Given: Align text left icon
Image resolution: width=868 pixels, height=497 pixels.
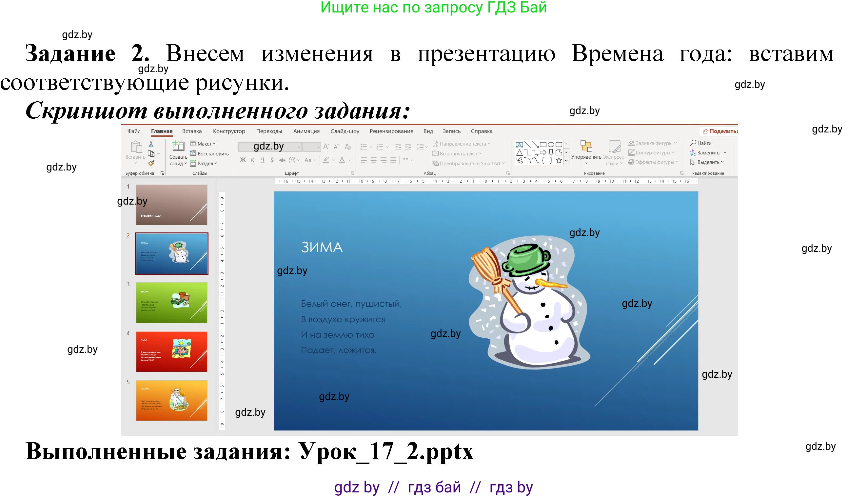Looking at the screenshot, I should 364,160.
